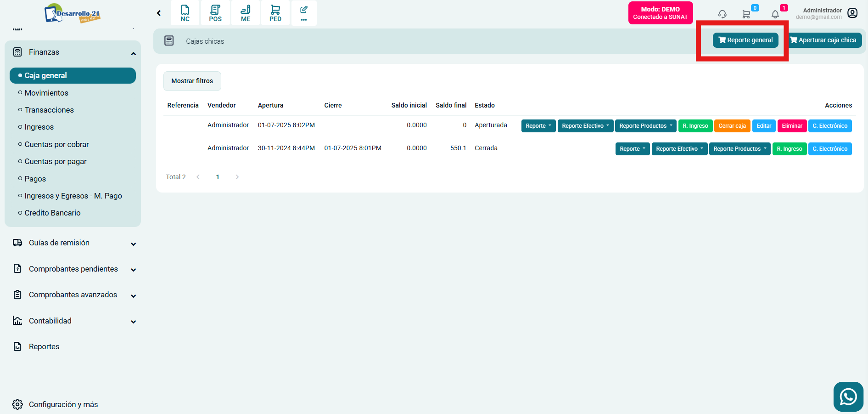Click the ME toolbar shortcut icon
This screenshot has height=414, width=868.
pos(246,13)
